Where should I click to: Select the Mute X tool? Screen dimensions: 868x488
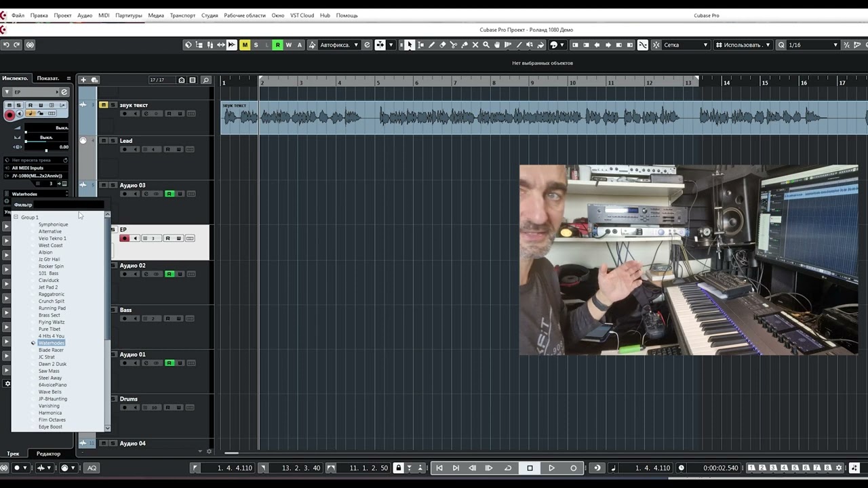(475, 45)
